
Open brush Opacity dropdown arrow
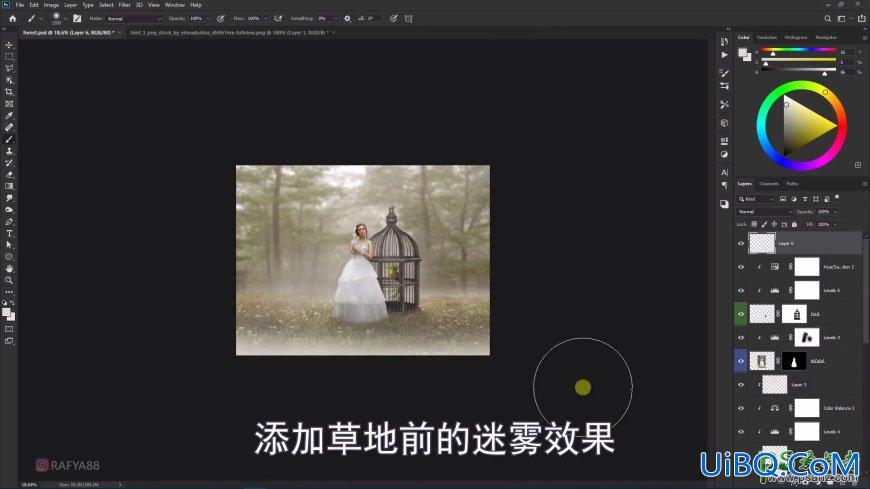208,18
